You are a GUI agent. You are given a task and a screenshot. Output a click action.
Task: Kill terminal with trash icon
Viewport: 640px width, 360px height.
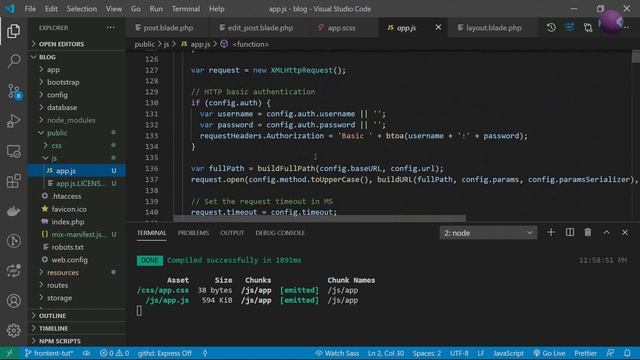pos(588,233)
